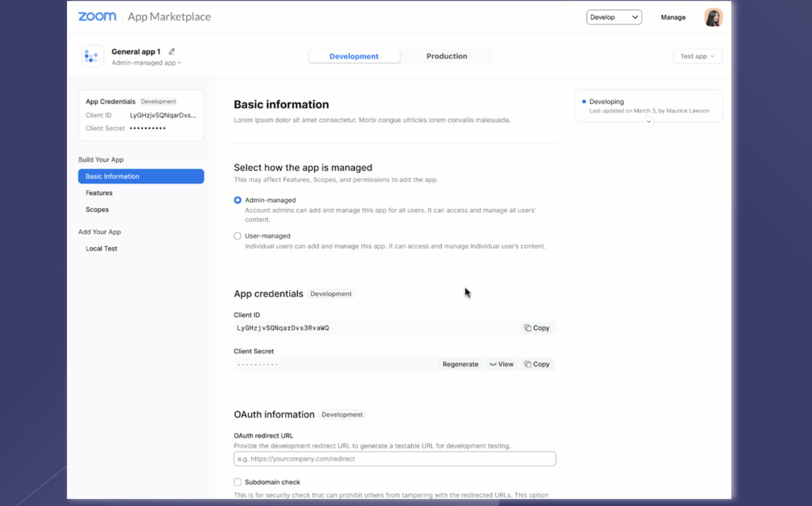Select the Admin-managed radio button
812x506 pixels.
[237, 200]
